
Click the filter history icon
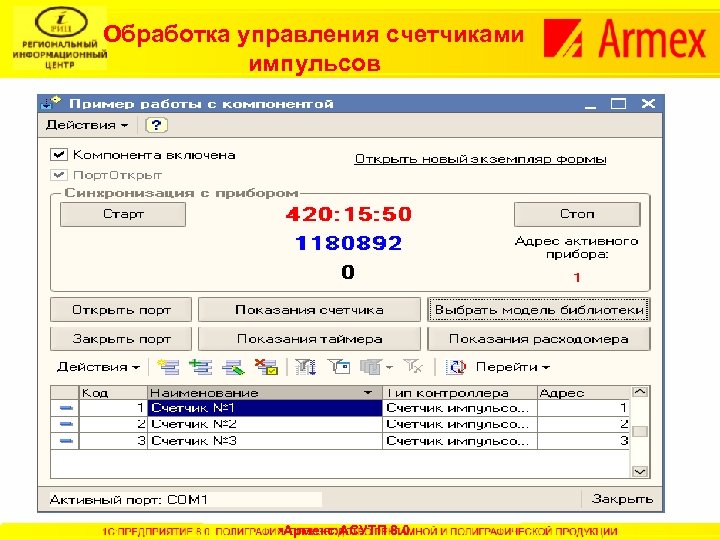tap(371, 367)
